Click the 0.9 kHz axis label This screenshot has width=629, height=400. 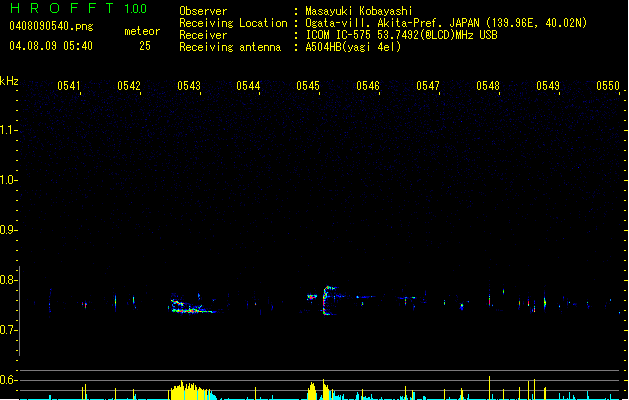click(x=7, y=230)
